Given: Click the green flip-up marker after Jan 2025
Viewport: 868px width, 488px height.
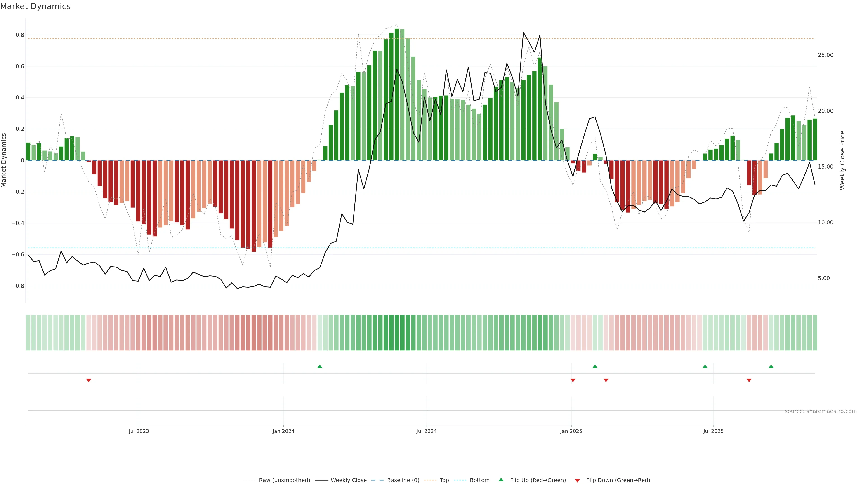Looking at the screenshot, I should click(595, 366).
